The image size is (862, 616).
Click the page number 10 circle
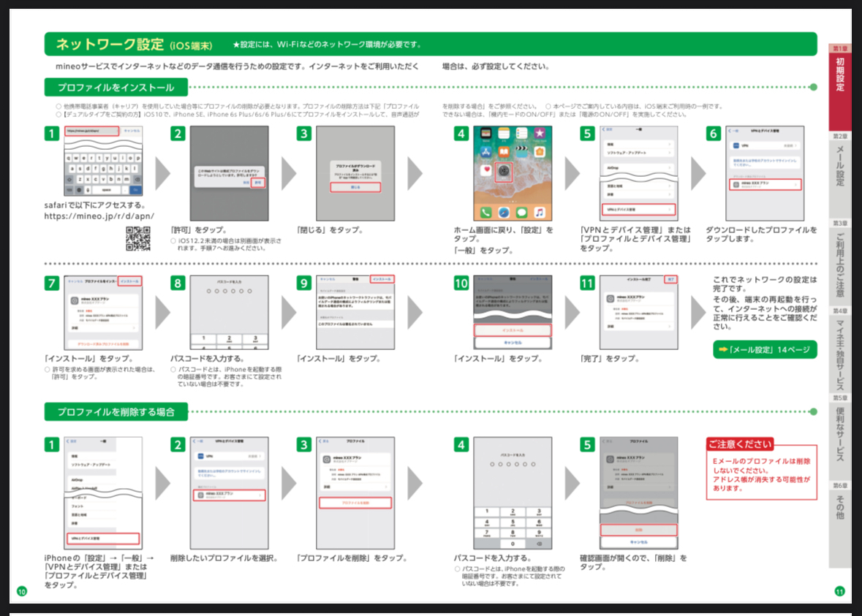(22, 591)
